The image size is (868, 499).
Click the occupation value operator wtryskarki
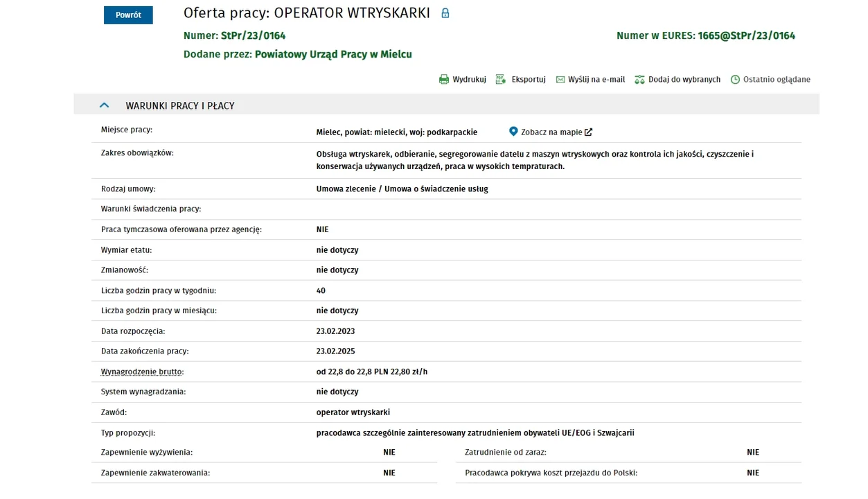353,412
